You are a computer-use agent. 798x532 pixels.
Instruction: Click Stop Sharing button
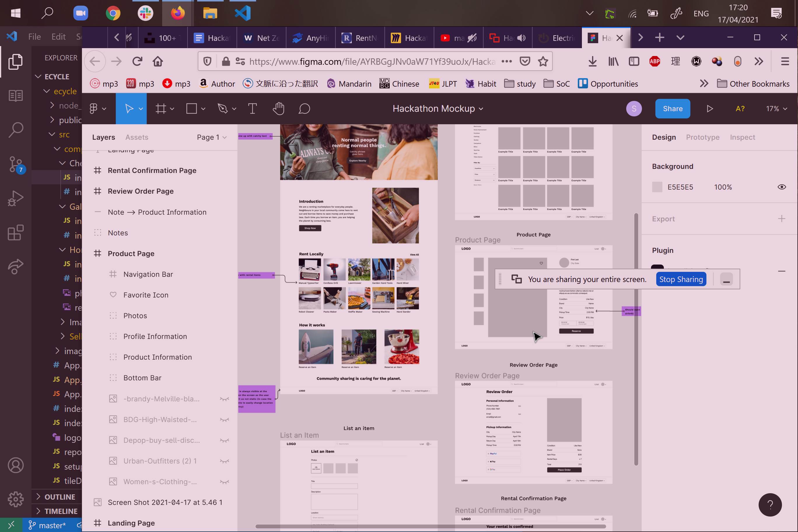681,279
